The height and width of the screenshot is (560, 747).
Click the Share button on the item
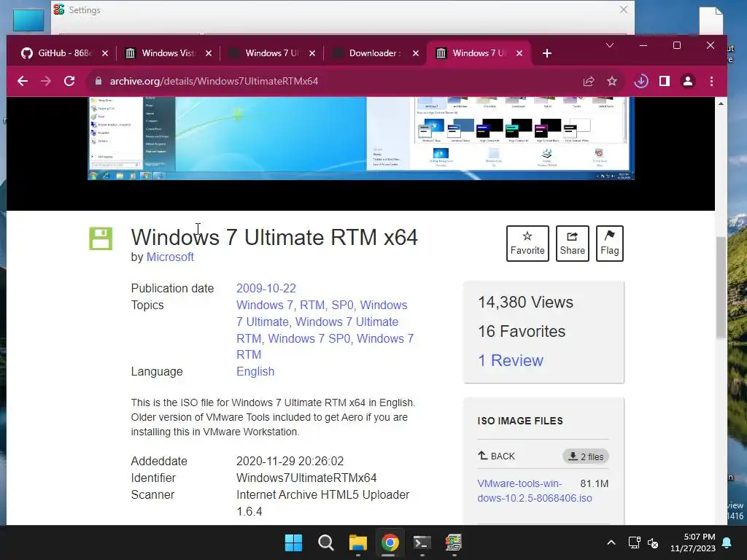tap(572, 244)
